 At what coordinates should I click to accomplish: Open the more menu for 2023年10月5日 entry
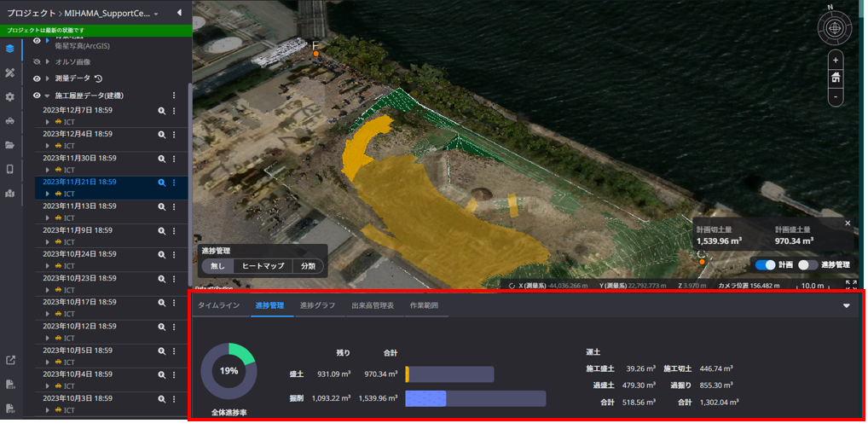(174, 351)
